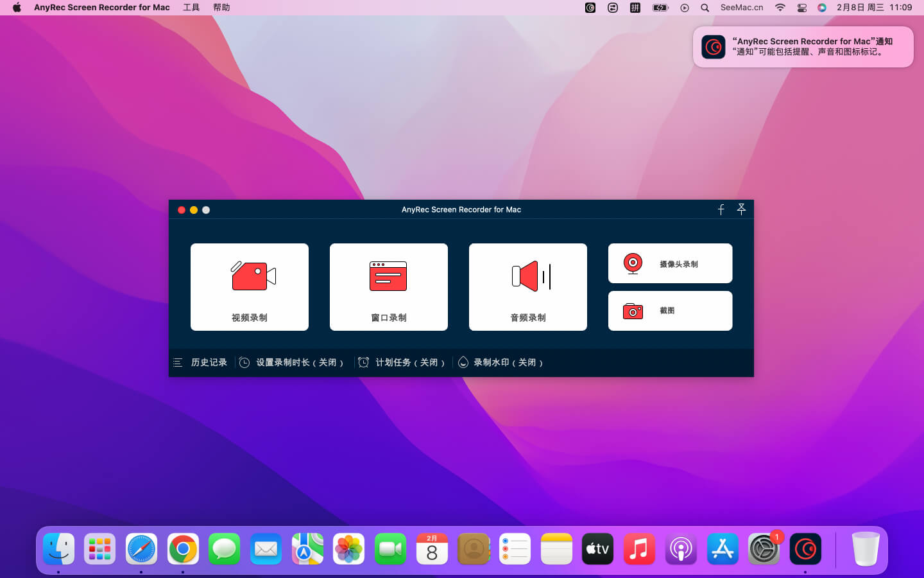Expand the AnyRec Screen Recorder app menu
The height and width of the screenshot is (578, 924).
point(102,8)
